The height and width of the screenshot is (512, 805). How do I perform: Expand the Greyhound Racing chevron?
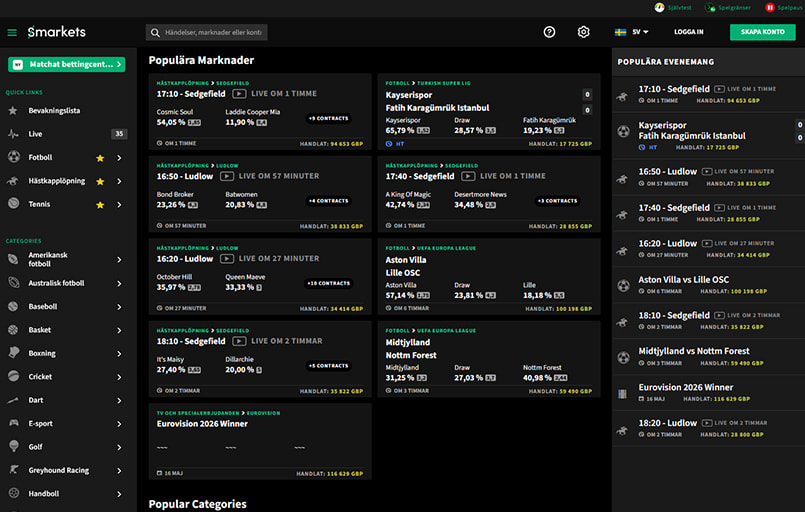[x=119, y=470]
